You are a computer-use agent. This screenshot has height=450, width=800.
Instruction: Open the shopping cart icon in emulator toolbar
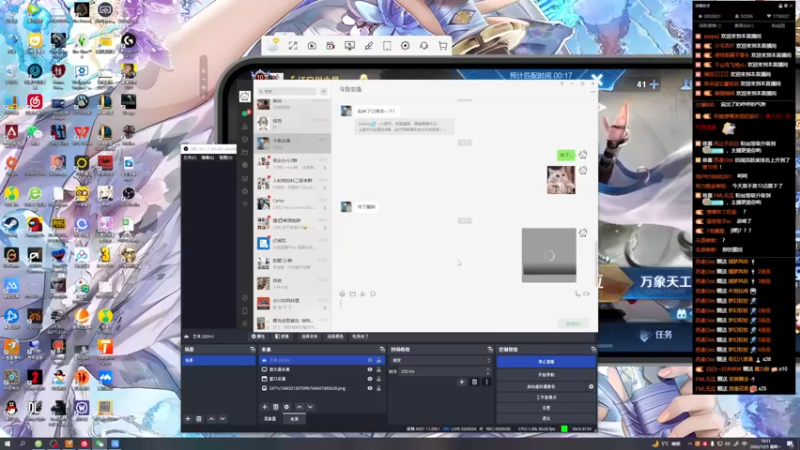[x=443, y=46]
